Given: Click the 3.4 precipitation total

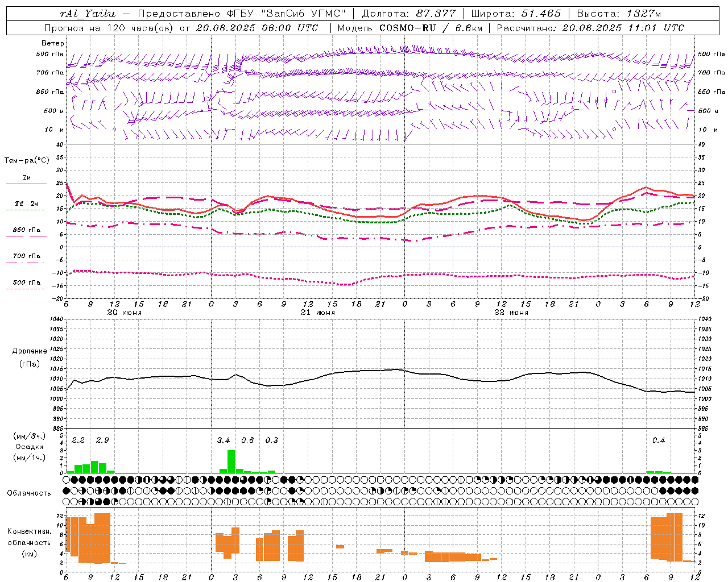Looking at the screenshot, I should pos(224,440).
